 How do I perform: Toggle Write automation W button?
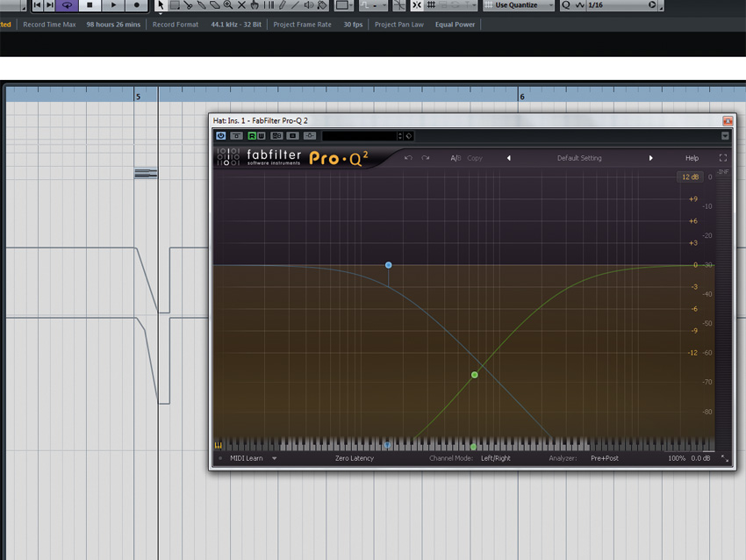[261, 136]
